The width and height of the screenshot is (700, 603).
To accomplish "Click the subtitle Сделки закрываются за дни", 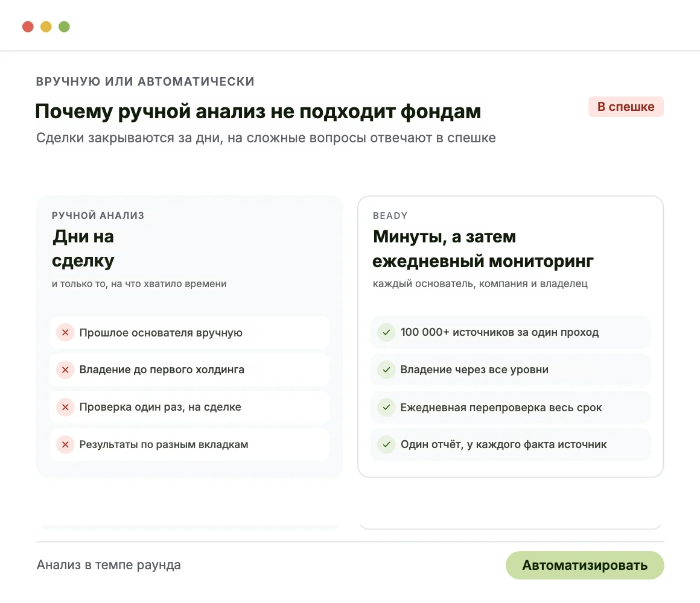I will point(266,138).
